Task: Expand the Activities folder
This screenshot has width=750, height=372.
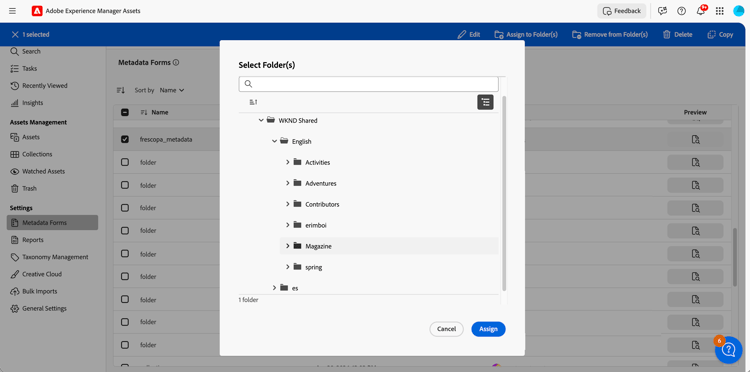Action: click(288, 162)
